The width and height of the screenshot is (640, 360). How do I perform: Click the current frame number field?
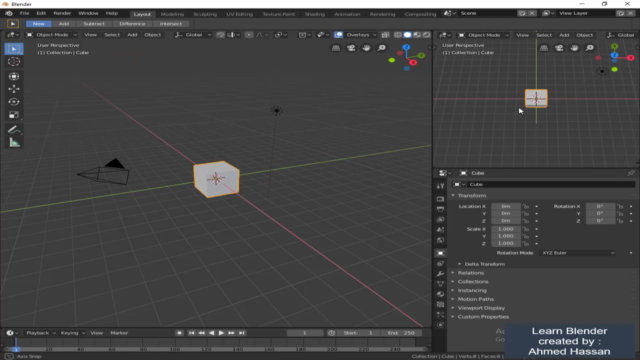click(305, 333)
